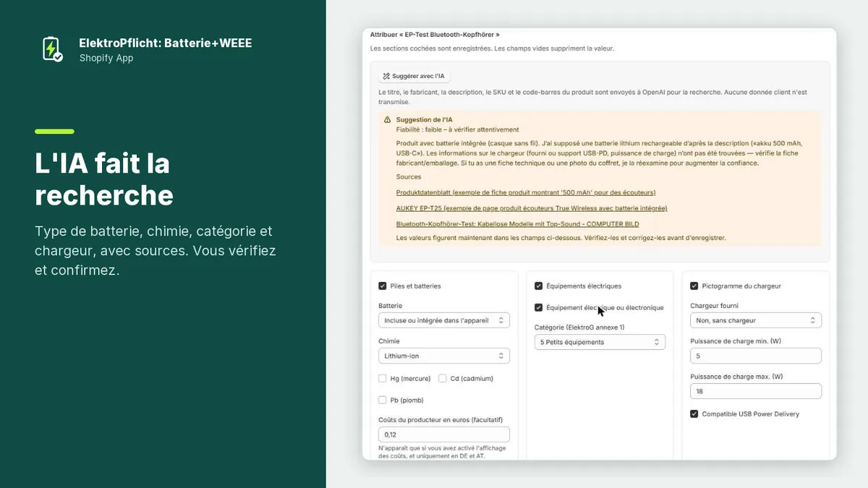Click the Puissance de charge min. field

(756, 356)
